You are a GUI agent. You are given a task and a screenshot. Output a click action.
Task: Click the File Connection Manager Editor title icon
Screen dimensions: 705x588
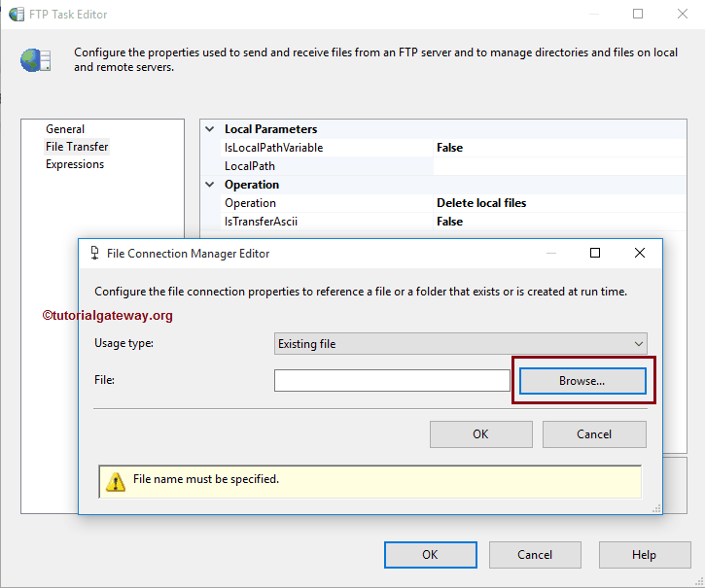(x=94, y=253)
